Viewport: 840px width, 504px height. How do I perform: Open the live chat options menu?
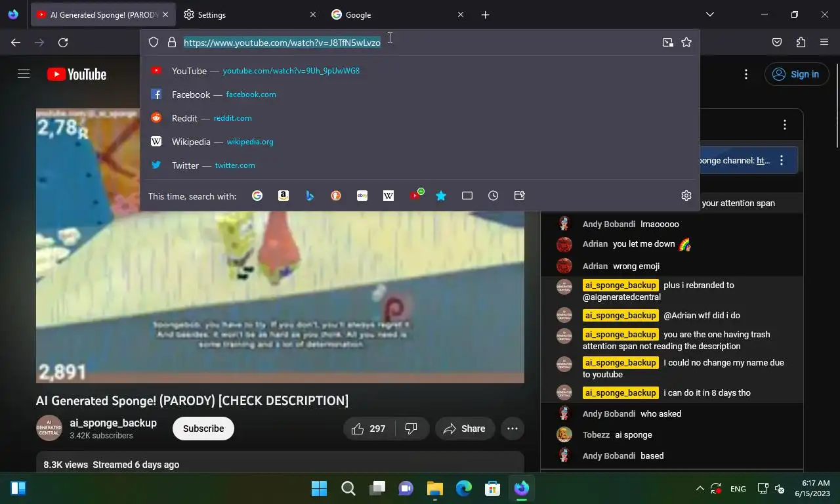click(x=785, y=125)
